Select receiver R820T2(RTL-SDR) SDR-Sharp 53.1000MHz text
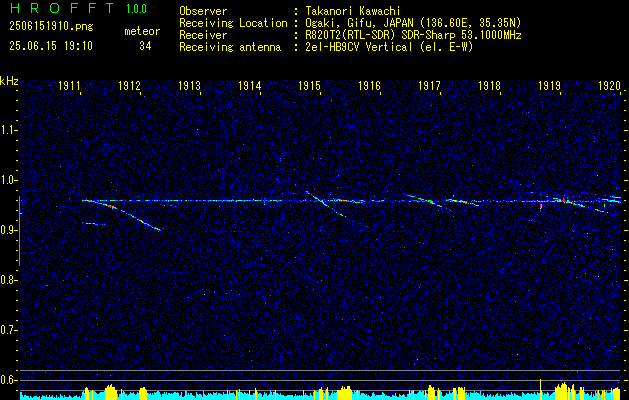The image size is (629, 400). tap(413, 35)
